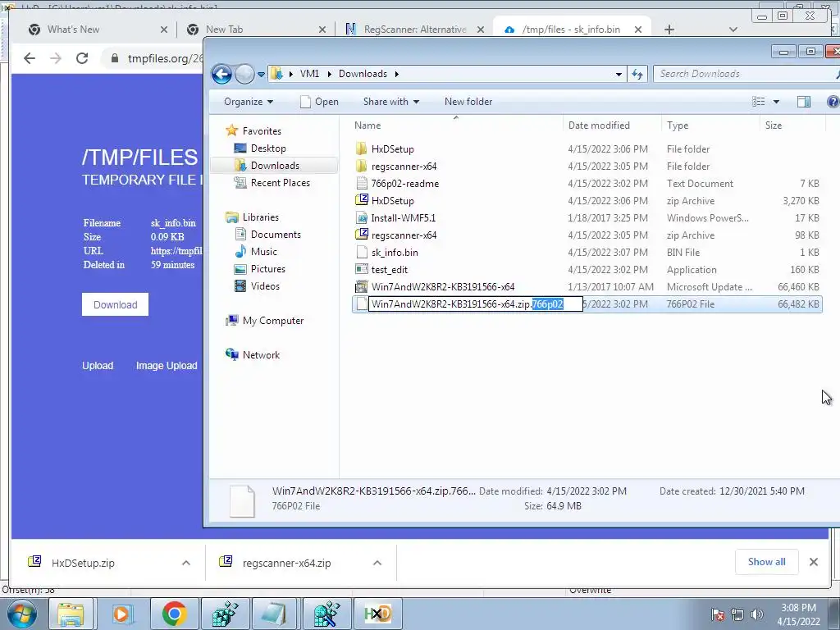Close the What's New tab

point(164,30)
